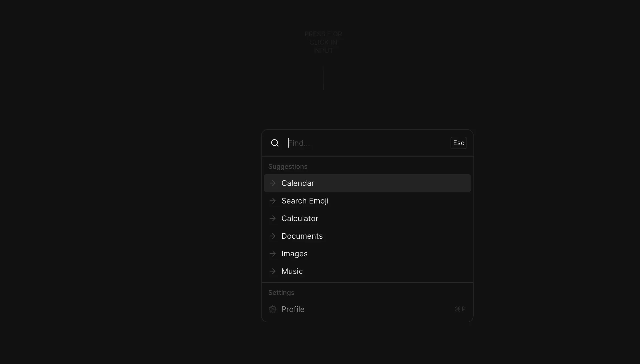This screenshot has width=640, height=364.
Task: Open the Documents entry
Action: tap(367, 236)
